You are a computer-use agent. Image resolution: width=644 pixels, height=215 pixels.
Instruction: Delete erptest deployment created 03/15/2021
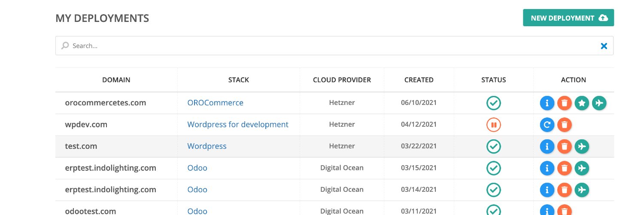(x=565, y=168)
